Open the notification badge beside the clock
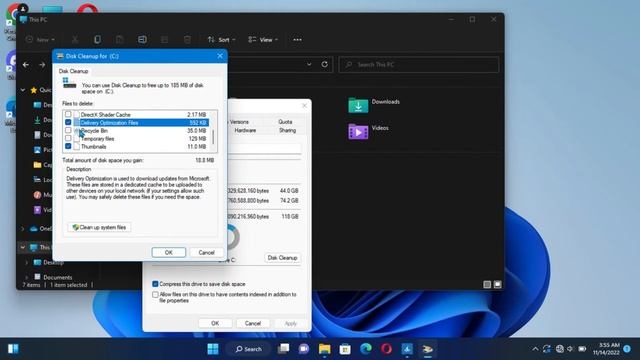The width and height of the screenshot is (640, 360). pos(627,349)
